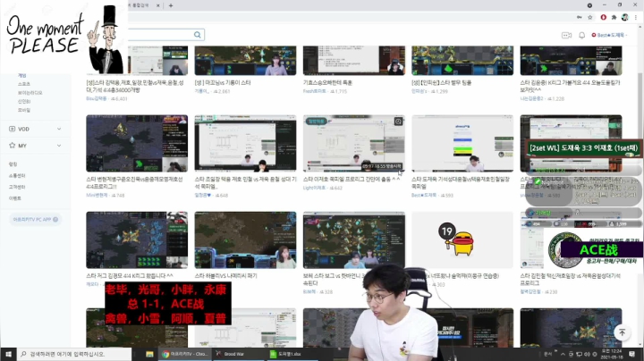The width and height of the screenshot is (644, 361).
Task: Expand the MY section chevron
Action: tap(59, 146)
